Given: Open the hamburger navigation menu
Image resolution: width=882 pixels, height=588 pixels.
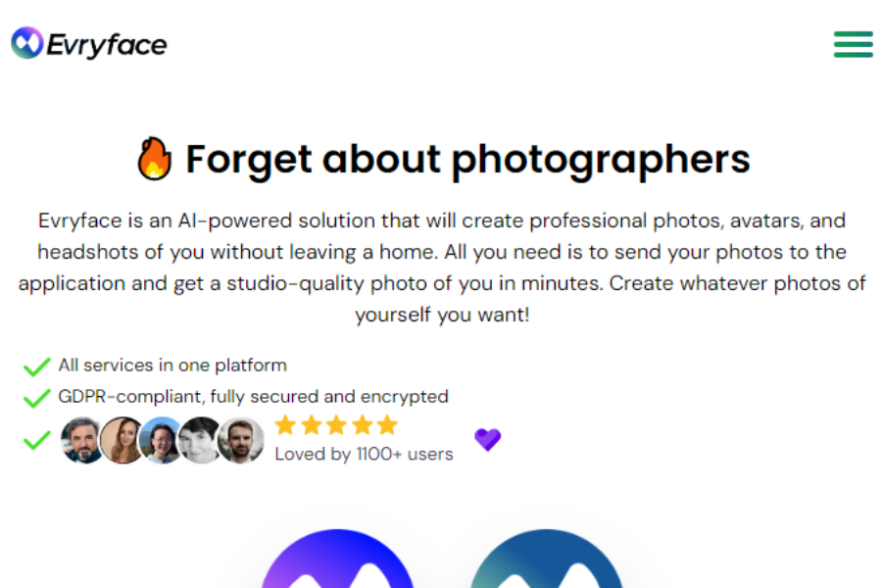Looking at the screenshot, I should [x=853, y=44].
